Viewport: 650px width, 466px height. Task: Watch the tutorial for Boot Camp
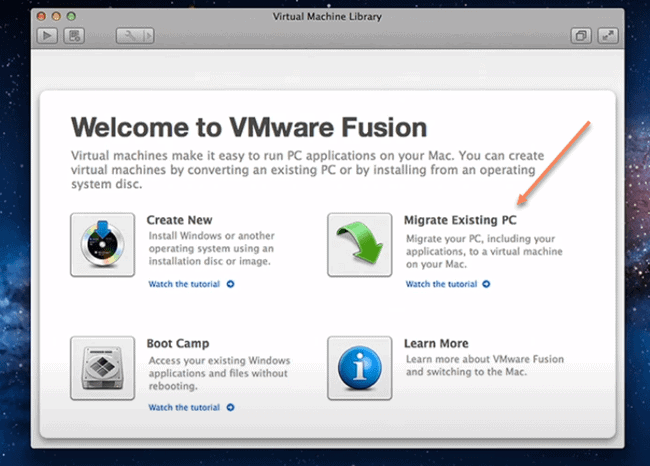coord(184,408)
